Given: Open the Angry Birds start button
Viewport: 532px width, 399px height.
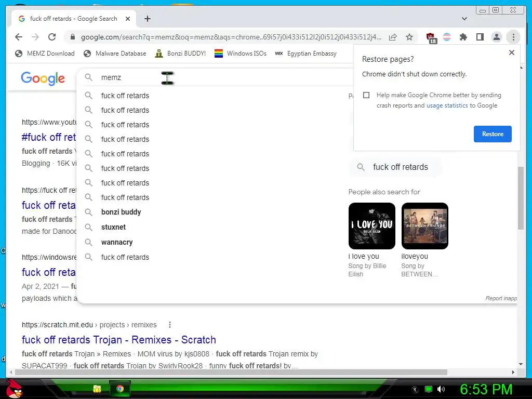Looking at the screenshot, I should (x=15, y=389).
